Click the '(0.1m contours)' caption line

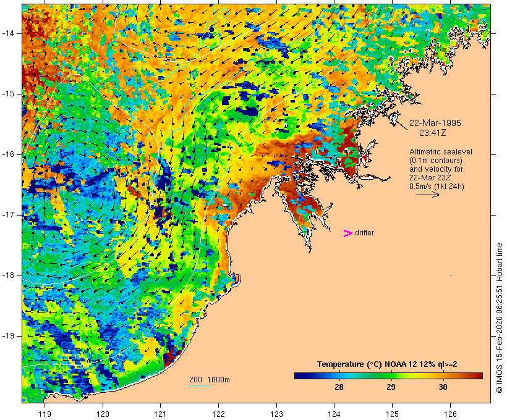click(x=436, y=161)
